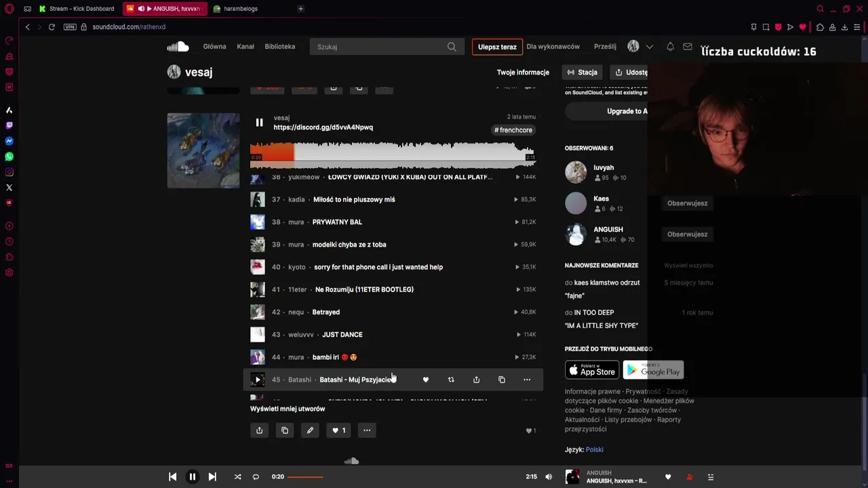
Task: Open the Kanał tab
Action: click(245, 47)
